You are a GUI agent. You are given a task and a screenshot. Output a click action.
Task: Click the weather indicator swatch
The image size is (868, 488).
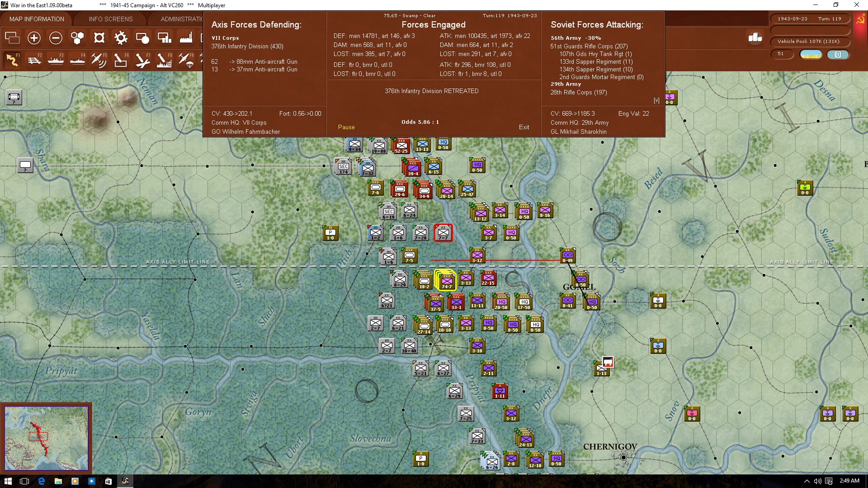[x=811, y=54]
